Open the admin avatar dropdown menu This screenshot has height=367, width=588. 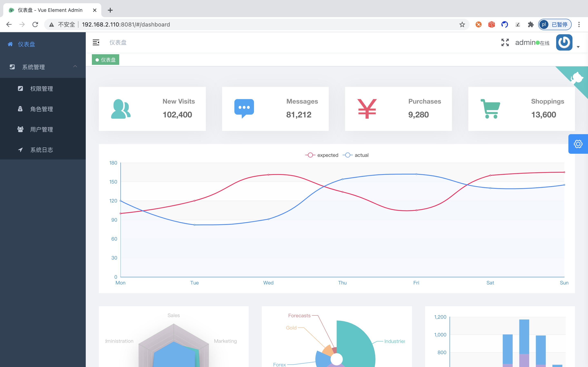(578, 47)
